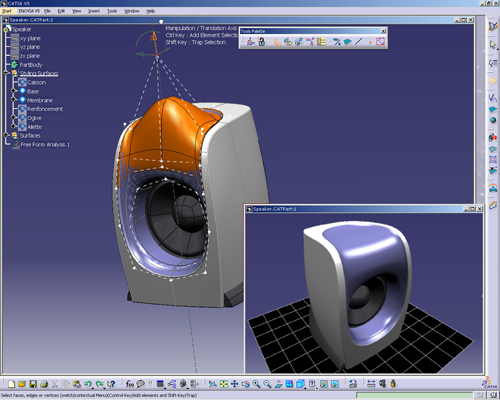Open the File menu

pyautogui.click(x=47, y=11)
